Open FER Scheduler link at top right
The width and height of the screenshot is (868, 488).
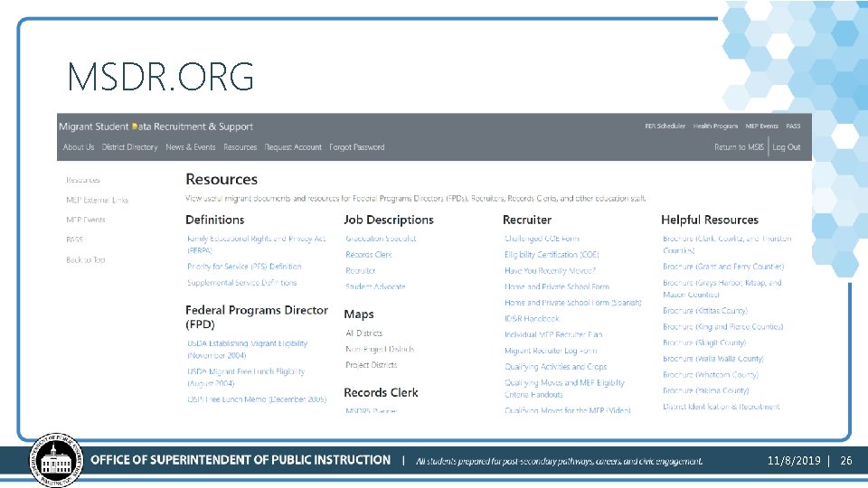point(665,127)
